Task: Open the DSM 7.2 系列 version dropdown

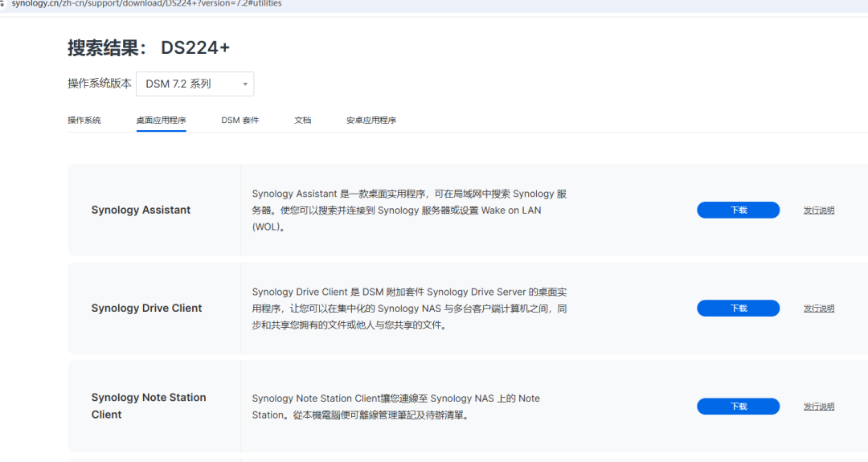Action: 195,84
